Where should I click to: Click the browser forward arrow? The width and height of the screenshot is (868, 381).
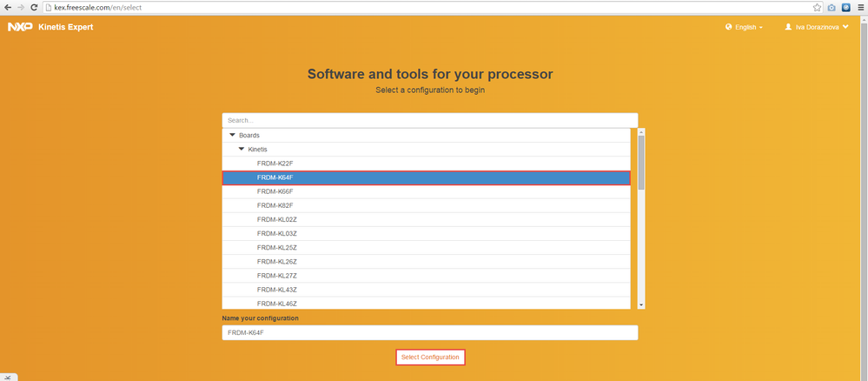21,7
